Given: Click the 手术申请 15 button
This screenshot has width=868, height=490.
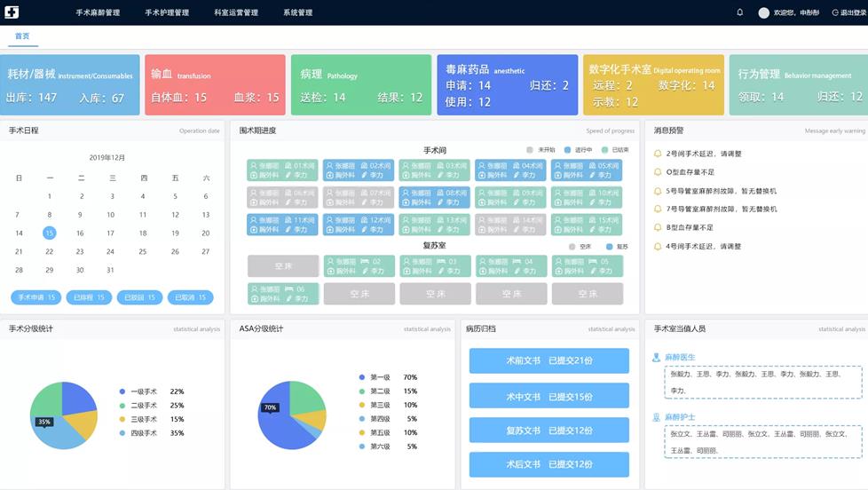Looking at the screenshot, I should pyautogui.click(x=36, y=297).
